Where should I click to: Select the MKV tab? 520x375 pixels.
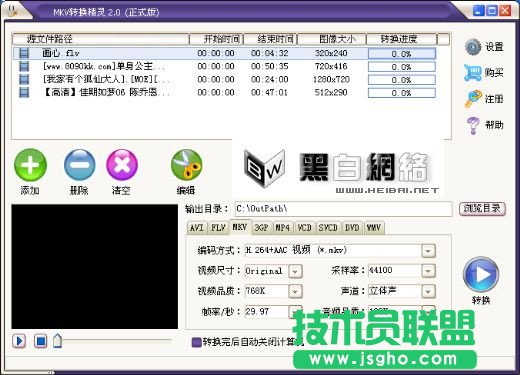(x=240, y=227)
